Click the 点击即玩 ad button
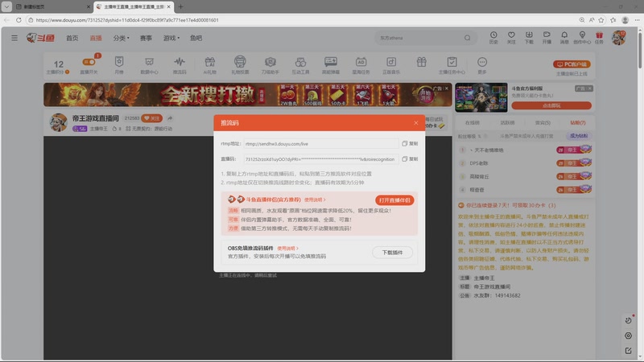Image resolution: width=644 pixels, height=362 pixels. tap(551, 105)
